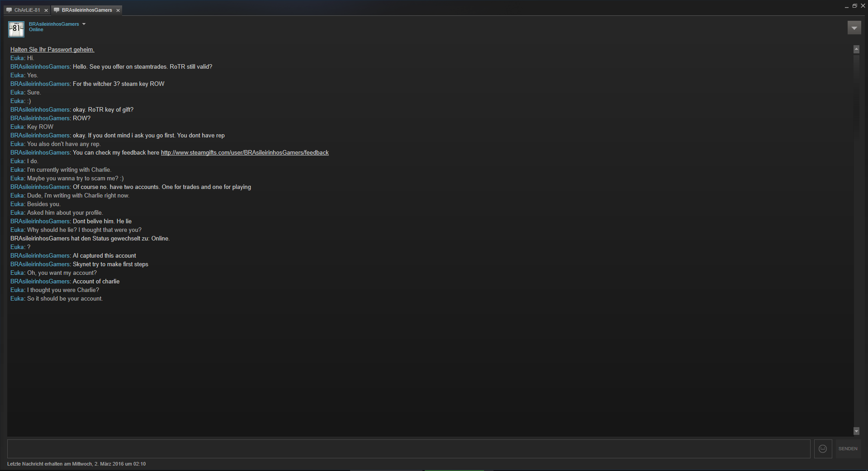Close the Steam chat window
The width and height of the screenshot is (868, 471).
click(863, 6)
